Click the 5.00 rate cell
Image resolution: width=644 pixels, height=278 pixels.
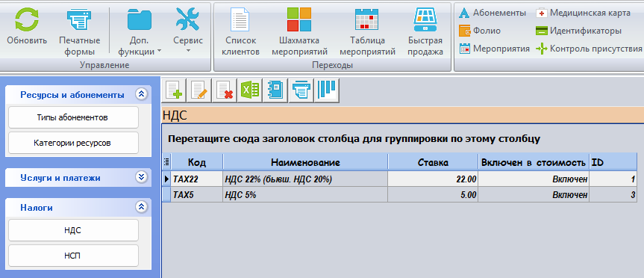click(x=434, y=195)
